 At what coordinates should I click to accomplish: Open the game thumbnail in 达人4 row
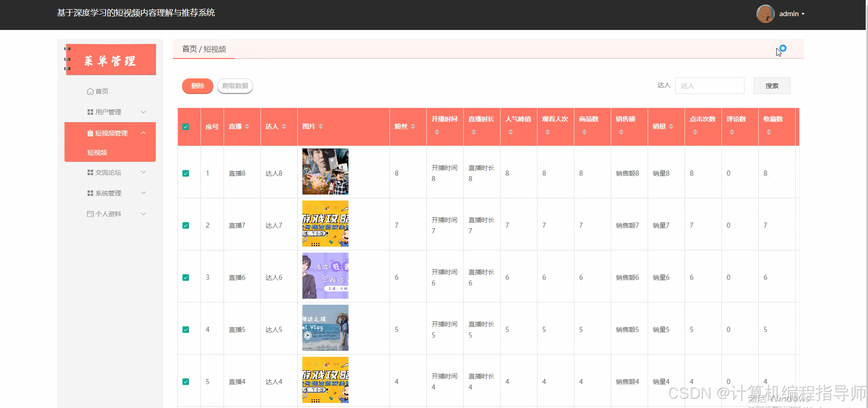(x=325, y=380)
